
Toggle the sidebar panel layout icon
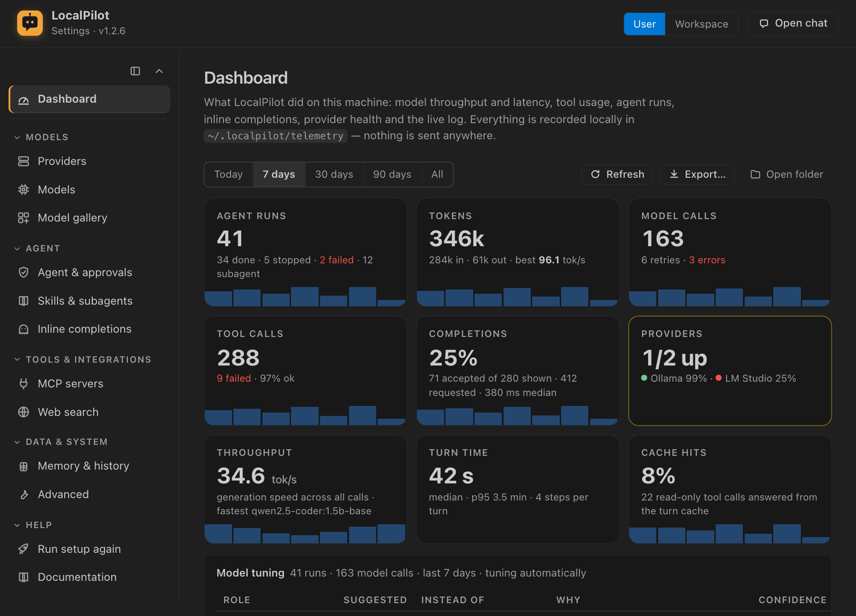pyautogui.click(x=135, y=71)
